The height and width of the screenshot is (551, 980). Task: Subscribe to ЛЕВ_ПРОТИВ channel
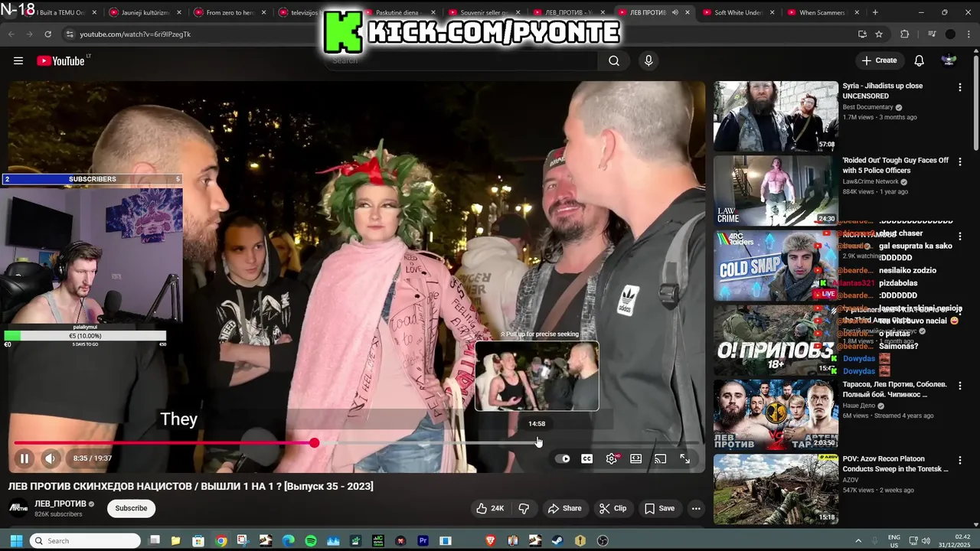tap(131, 508)
